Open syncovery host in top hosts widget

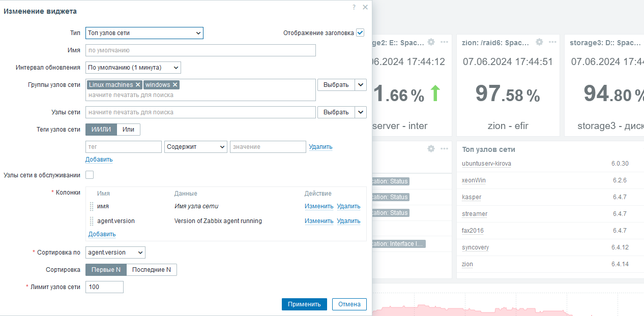(x=476, y=247)
